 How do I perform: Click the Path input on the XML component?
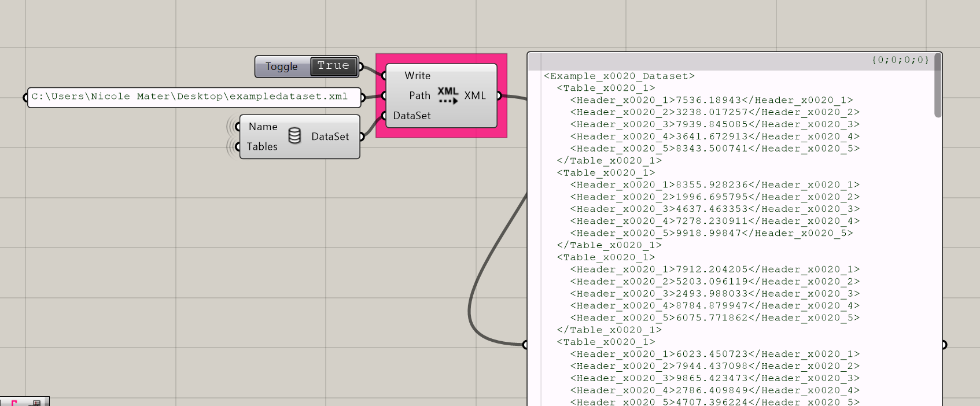[x=419, y=95]
